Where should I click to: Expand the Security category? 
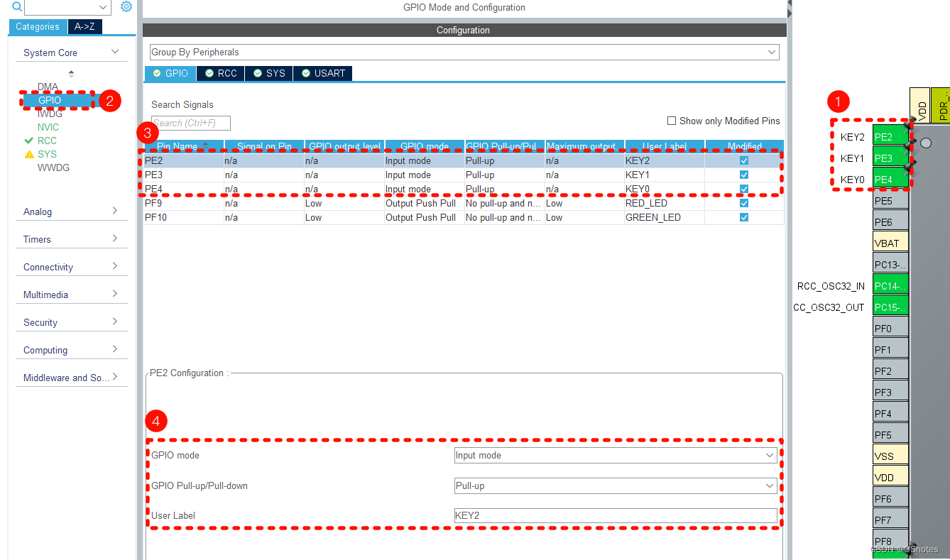click(71, 322)
